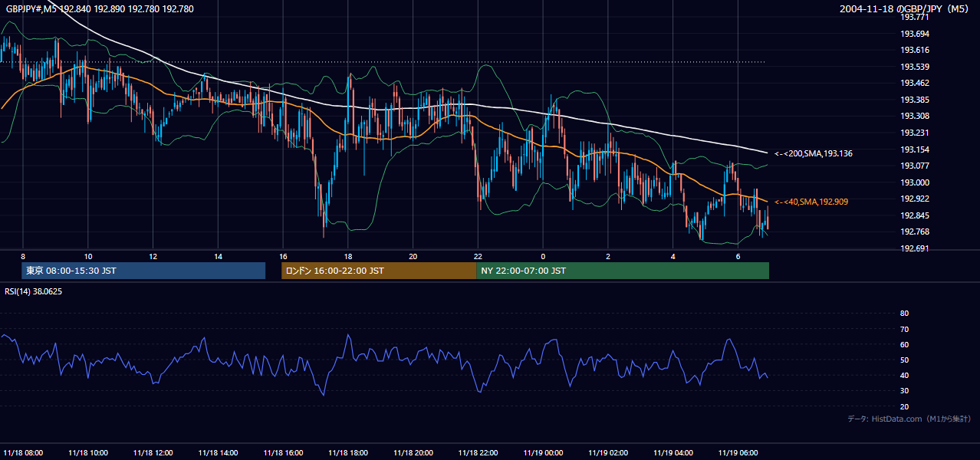
Task: Click price axis value 193.231
Action: pos(915,133)
